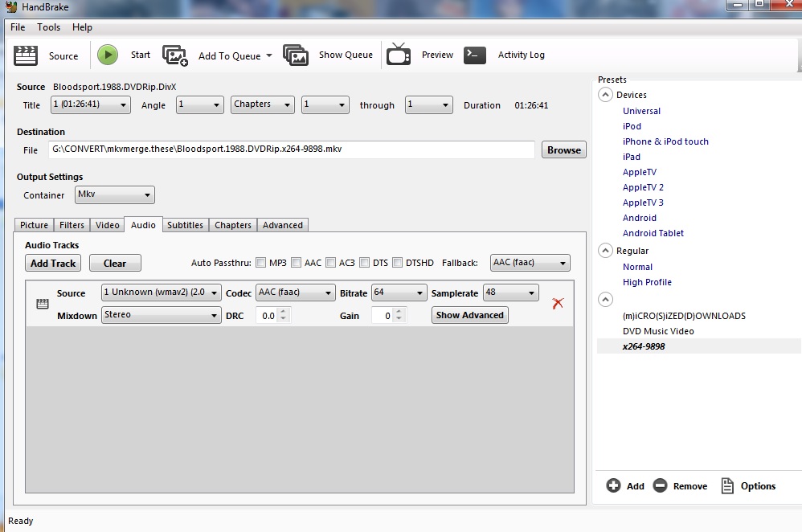Collapse the Regular preset group
This screenshot has width=802, height=532.
[x=605, y=251]
